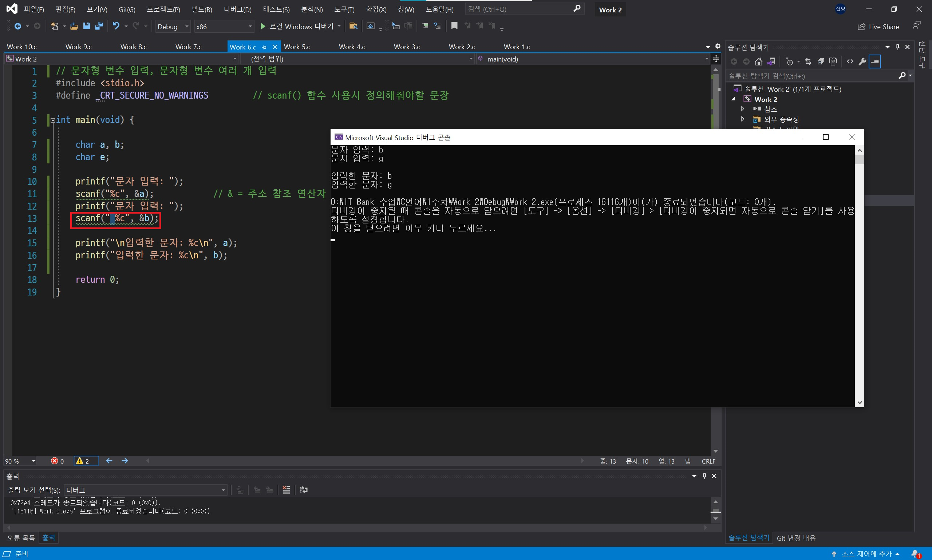Expand the 참조 tree node

(742, 109)
